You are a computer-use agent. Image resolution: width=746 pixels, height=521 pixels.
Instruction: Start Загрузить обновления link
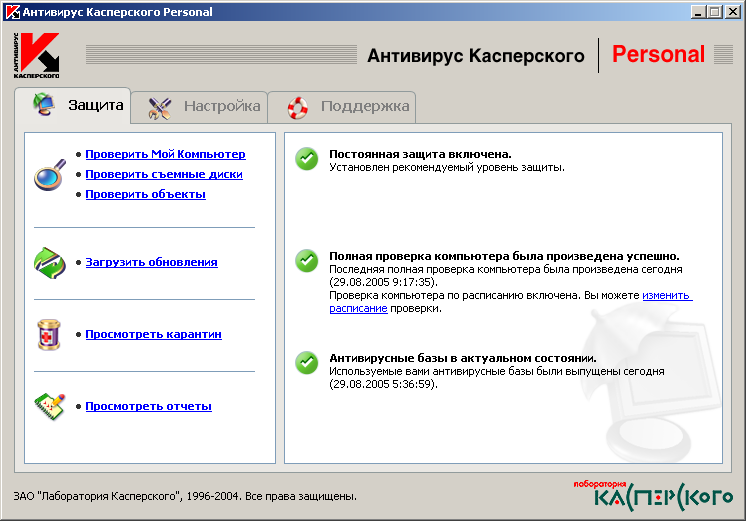point(151,262)
